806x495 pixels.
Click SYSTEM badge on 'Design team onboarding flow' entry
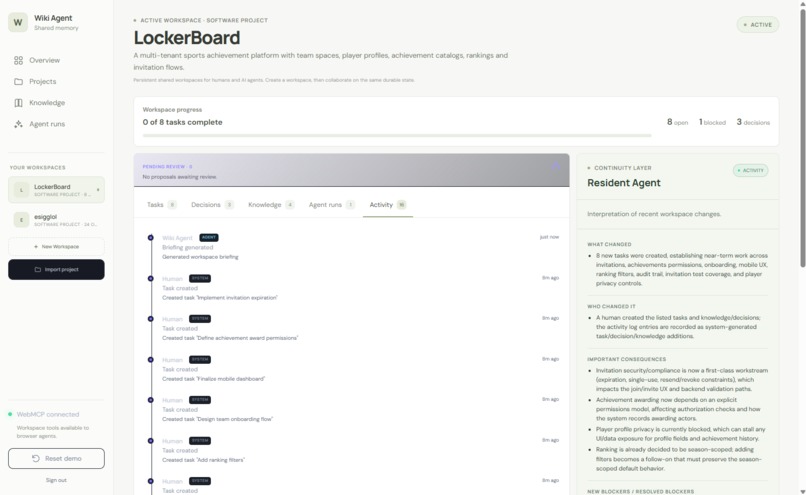[x=200, y=400]
